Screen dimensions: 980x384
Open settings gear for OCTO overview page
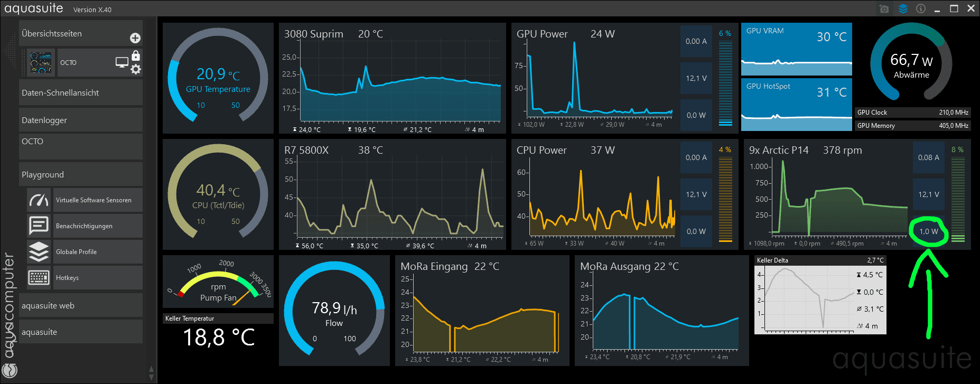tap(136, 69)
